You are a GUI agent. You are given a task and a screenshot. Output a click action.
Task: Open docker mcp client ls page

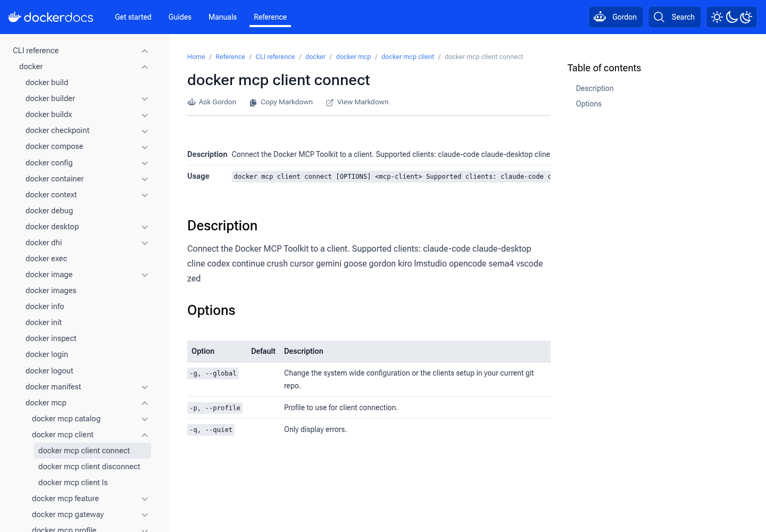(73, 483)
